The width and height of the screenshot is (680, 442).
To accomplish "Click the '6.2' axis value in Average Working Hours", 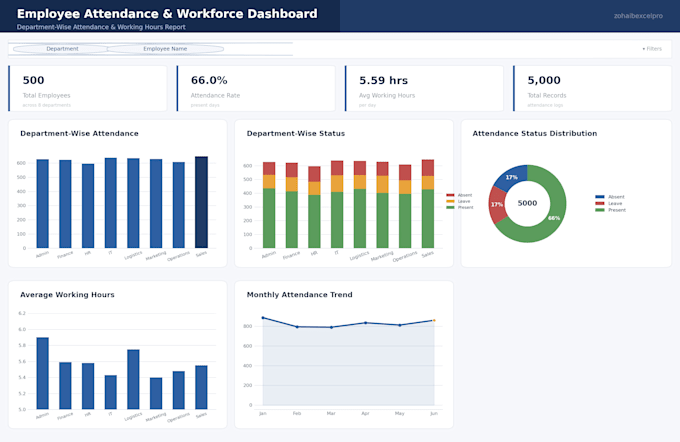I will (x=22, y=313).
